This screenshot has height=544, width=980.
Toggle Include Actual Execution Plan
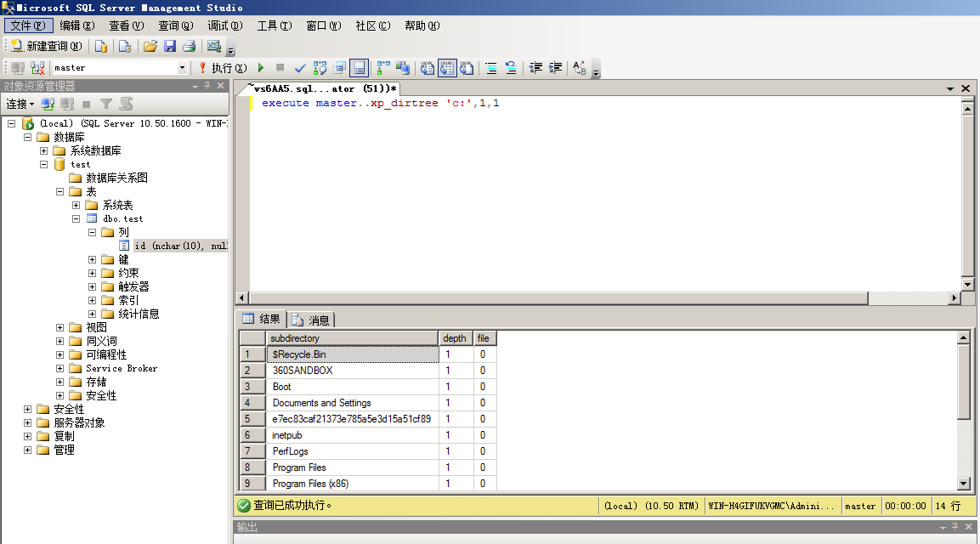tap(383, 67)
